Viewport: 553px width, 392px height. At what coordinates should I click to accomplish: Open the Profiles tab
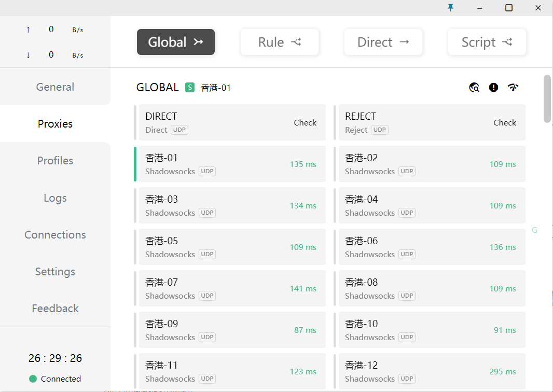55,161
